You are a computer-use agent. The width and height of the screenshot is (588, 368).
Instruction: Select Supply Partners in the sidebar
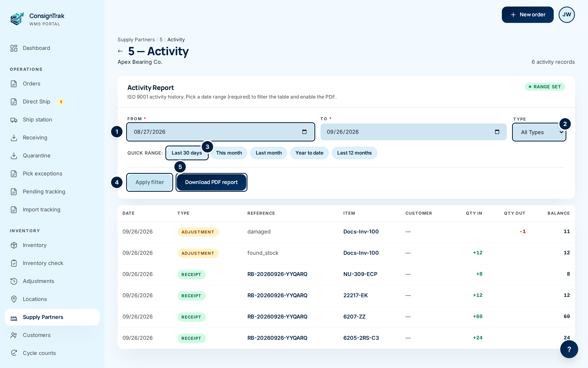tap(52, 317)
